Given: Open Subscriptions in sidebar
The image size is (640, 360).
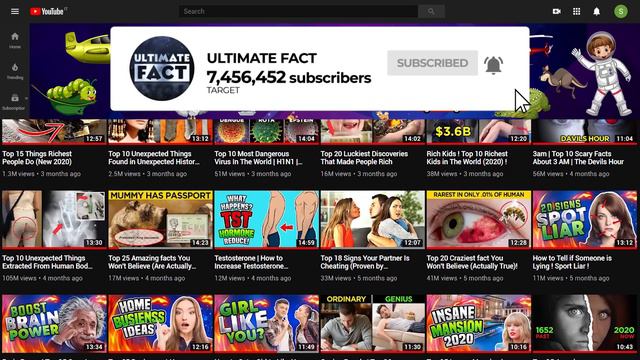Looking at the screenshot, I should (x=15, y=102).
